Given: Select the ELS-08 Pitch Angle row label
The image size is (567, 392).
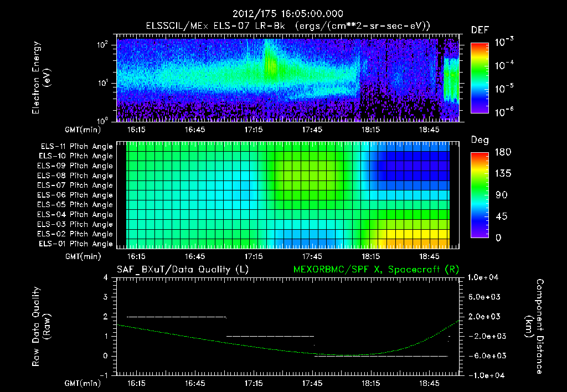Looking at the screenshot, I should point(75,176).
